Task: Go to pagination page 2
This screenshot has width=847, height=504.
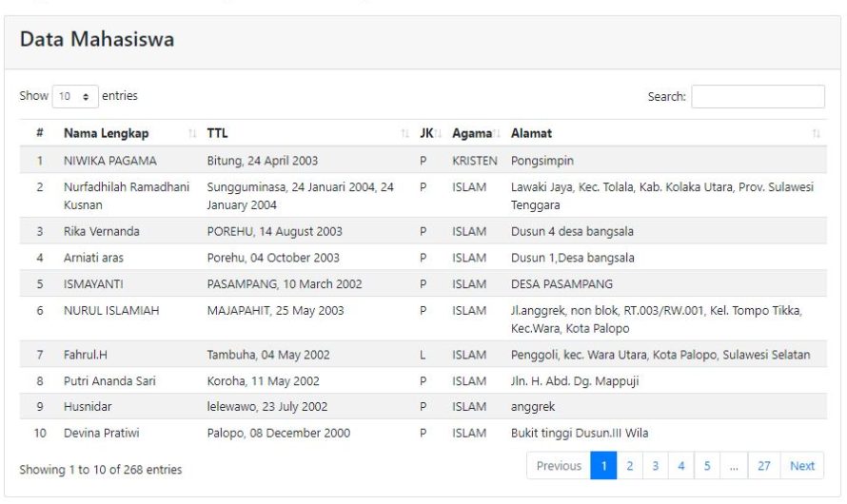Action: click(629, 466)
